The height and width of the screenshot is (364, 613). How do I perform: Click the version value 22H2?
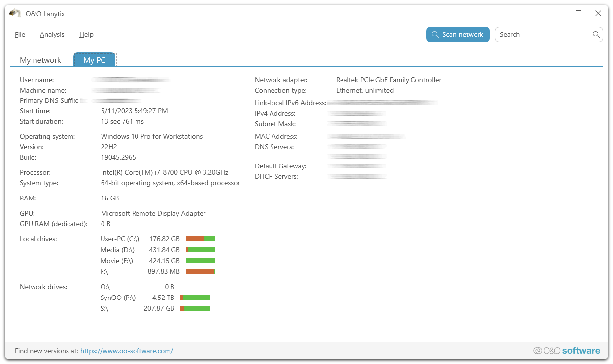pos(109,147)
